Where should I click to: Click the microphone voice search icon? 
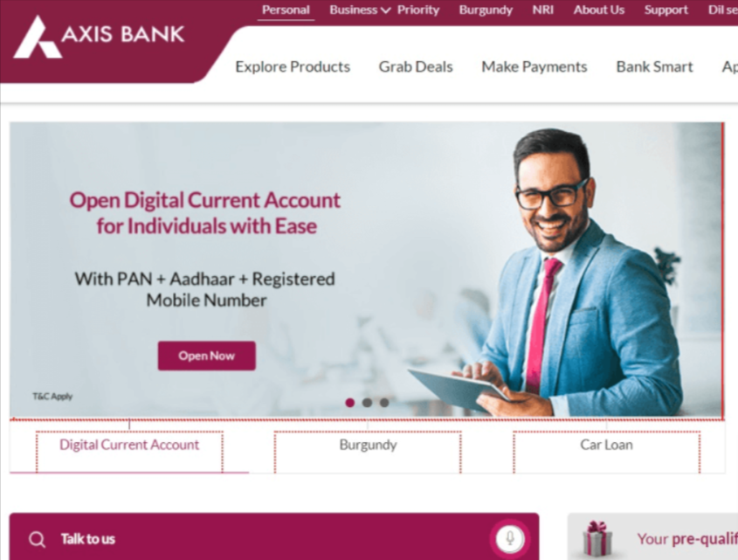(510, 538)
